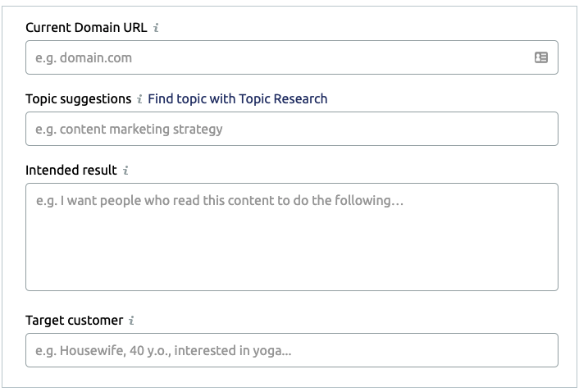Click the contact card icon in domain field

pyautogui.click(x=541, y=57)
